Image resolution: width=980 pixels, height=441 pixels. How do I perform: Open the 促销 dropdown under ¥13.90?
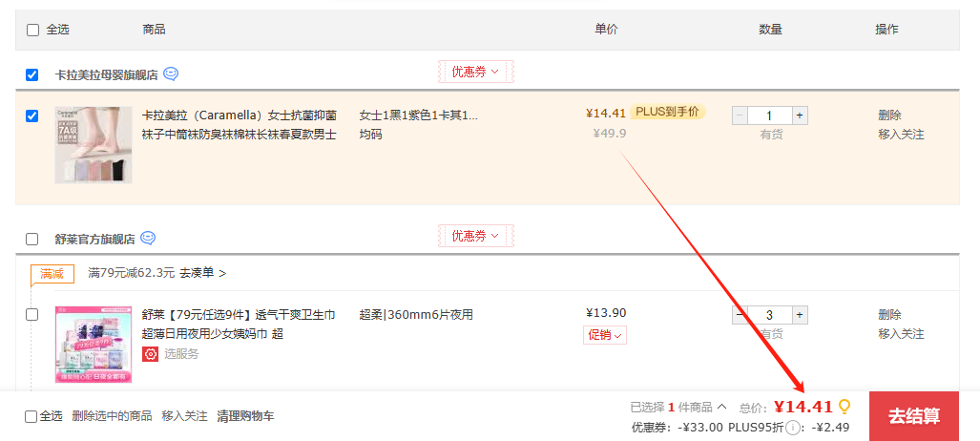point(605,335)
